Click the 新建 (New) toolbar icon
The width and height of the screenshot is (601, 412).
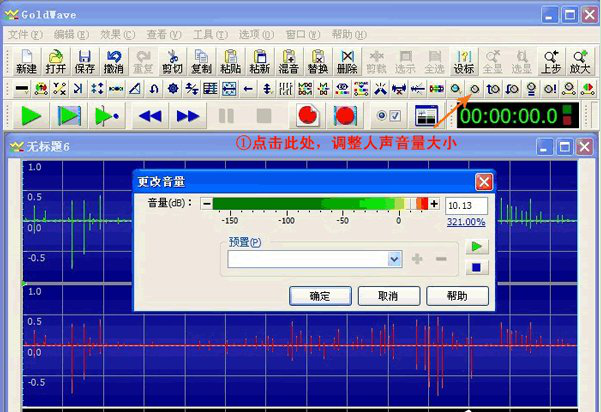pyautogui.click(x=26, y=61)
